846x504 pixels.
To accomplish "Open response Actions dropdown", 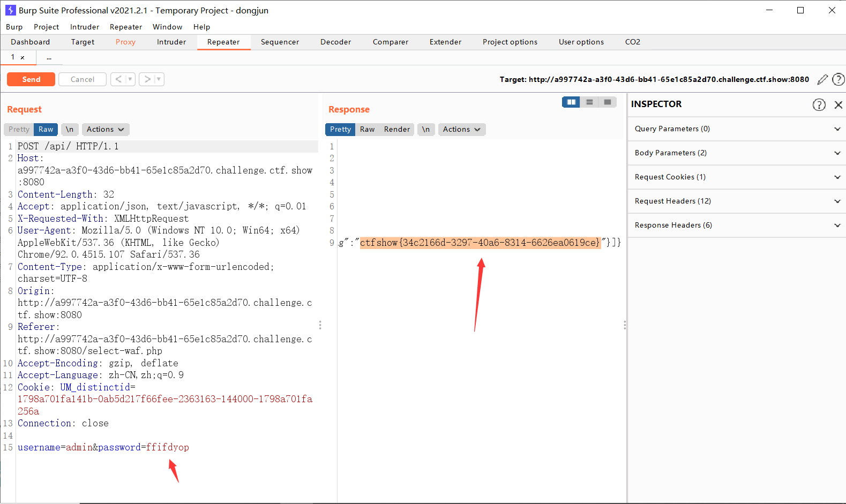I will coord(462,129).
